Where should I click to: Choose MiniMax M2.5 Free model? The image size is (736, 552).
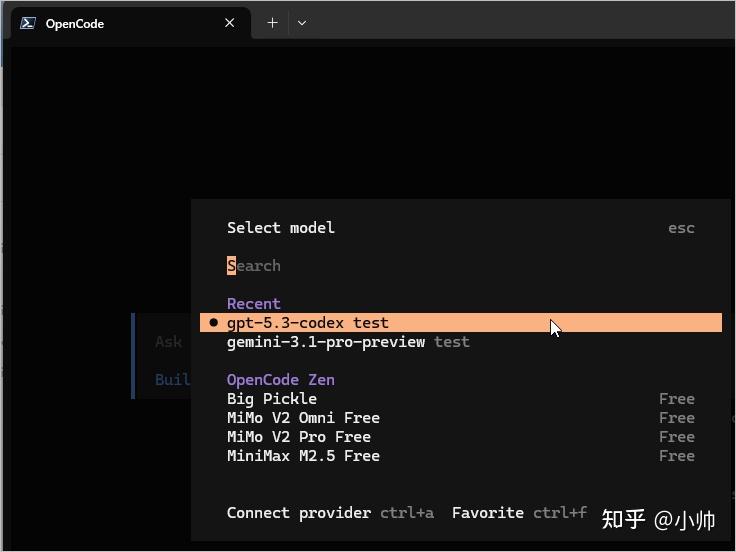pos(460,456)
